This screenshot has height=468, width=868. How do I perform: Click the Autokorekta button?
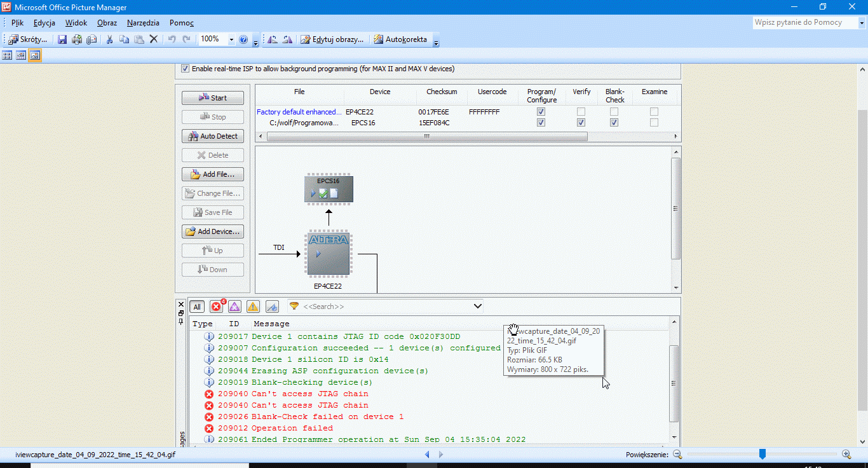click(x=400, y=39)
